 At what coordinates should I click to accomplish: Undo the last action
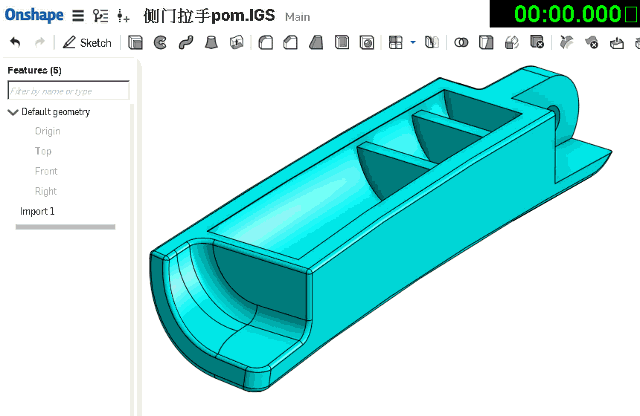pos(15,42)
